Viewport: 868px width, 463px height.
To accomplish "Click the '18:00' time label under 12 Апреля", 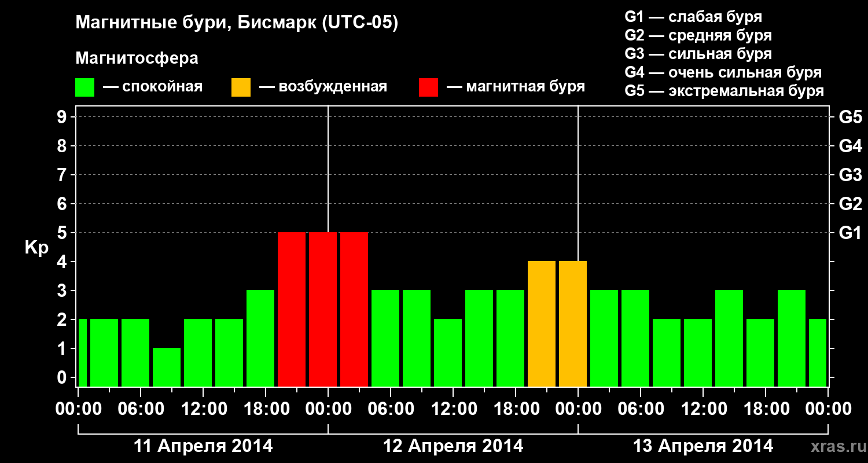I will click(516, 409).
